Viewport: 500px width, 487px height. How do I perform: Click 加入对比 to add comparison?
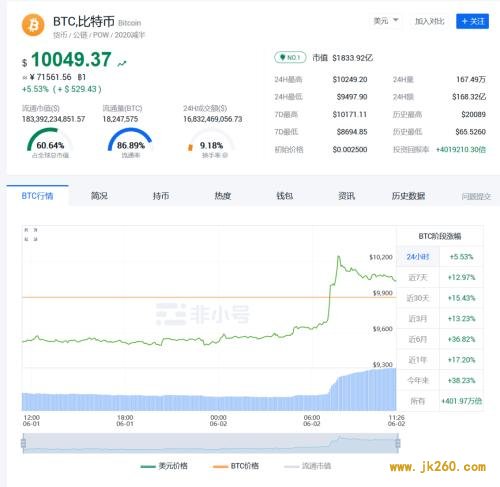click(430, 21)
